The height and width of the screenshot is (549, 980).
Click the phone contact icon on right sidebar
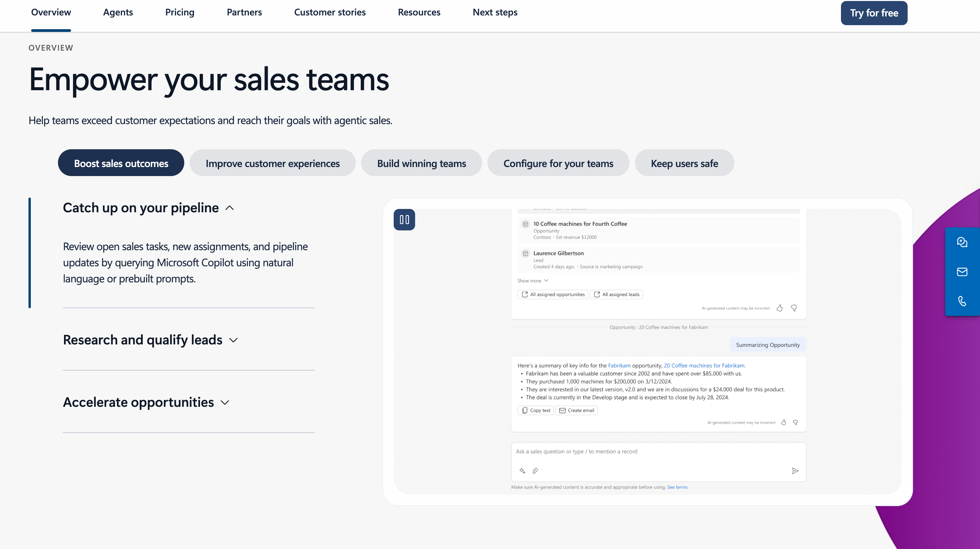962,301
